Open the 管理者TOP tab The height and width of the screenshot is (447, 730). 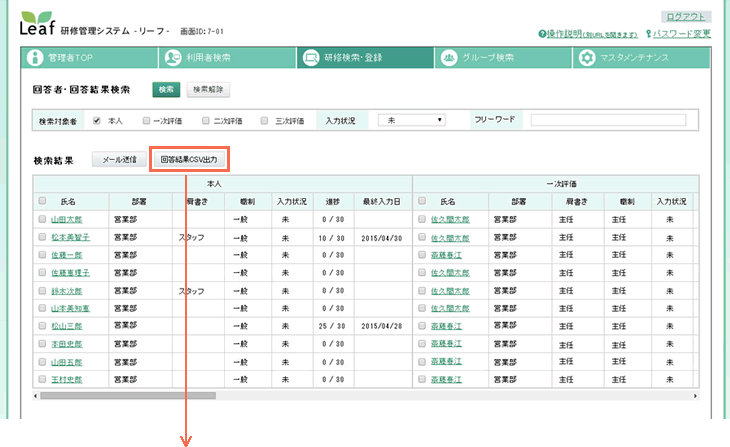[x=89, y=58]
